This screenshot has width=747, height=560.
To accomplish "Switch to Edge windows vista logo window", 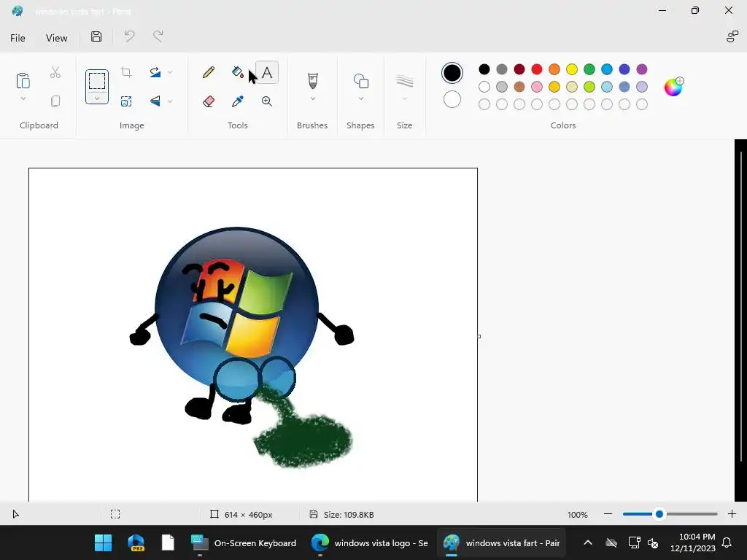I will [370, 542].
